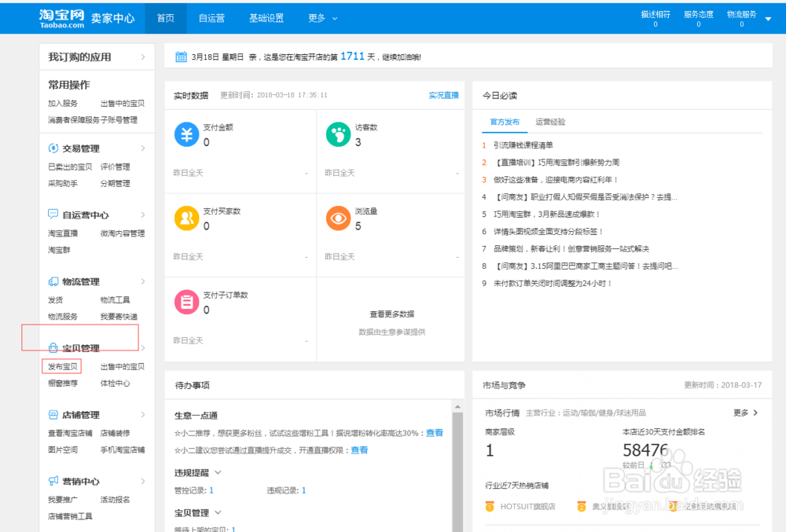
Task: Click the green footprint icon for 访客数
Action: 338,134
